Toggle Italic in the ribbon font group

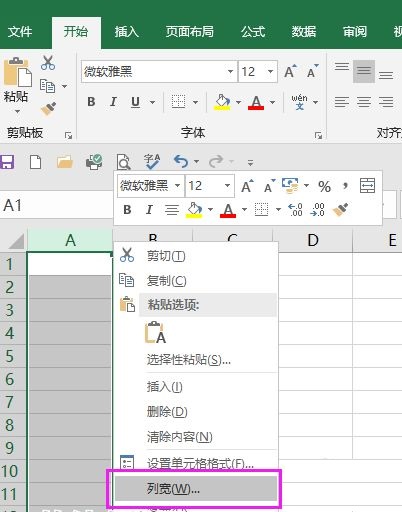pyautogui.click(x=113, y=102)
